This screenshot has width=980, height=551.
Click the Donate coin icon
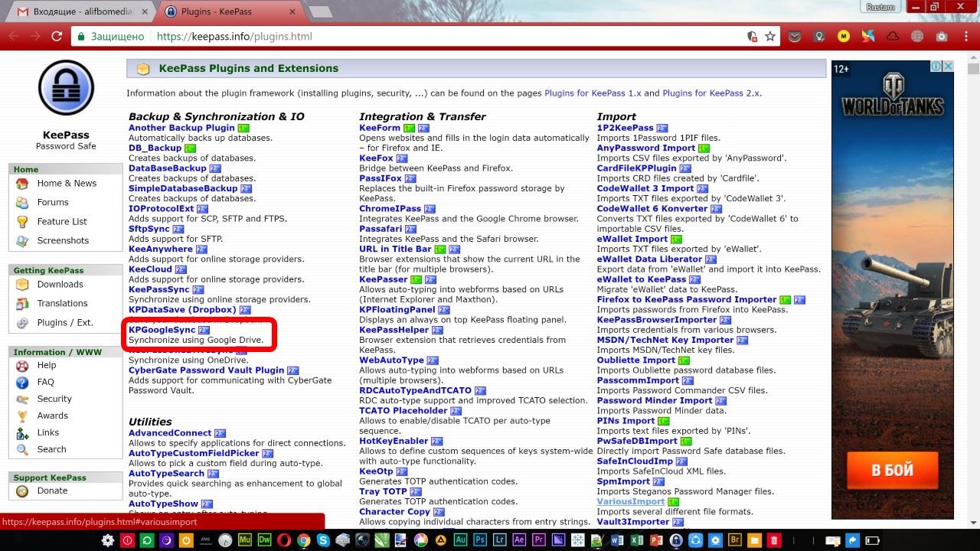click(22, 491)
